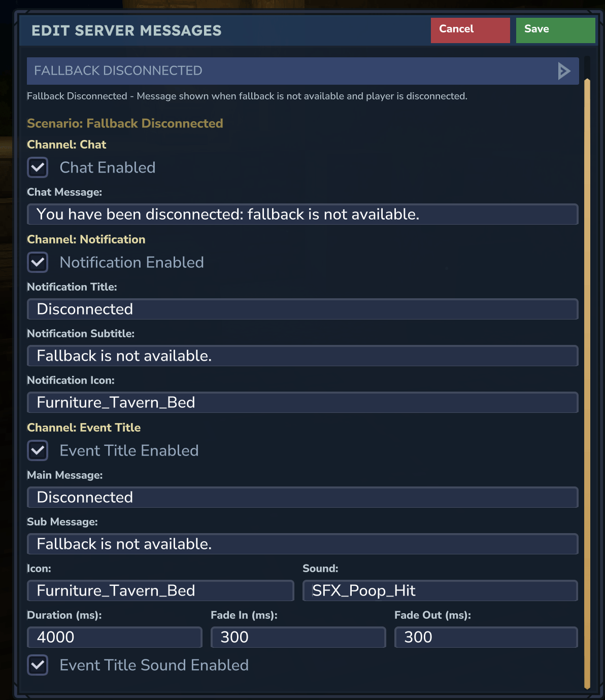Save the server messages
This screenshot has width=605, height=700.
555,30
